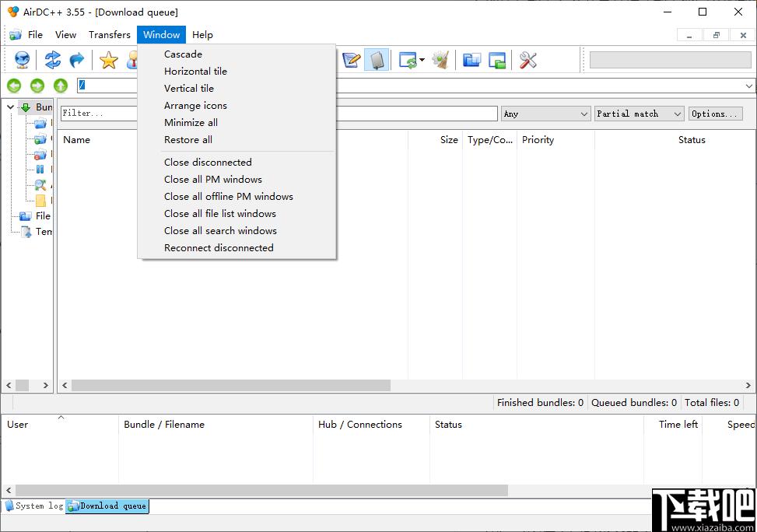Click the broom cleanup toolbar icon
Screen dimensions: 757x532
pyautogui.click(x=441, y=60)
